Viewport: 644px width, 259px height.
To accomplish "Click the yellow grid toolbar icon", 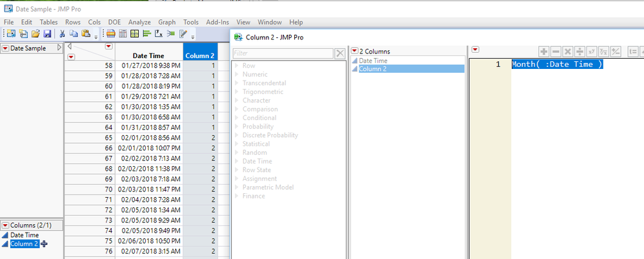I will coord(135,34).
